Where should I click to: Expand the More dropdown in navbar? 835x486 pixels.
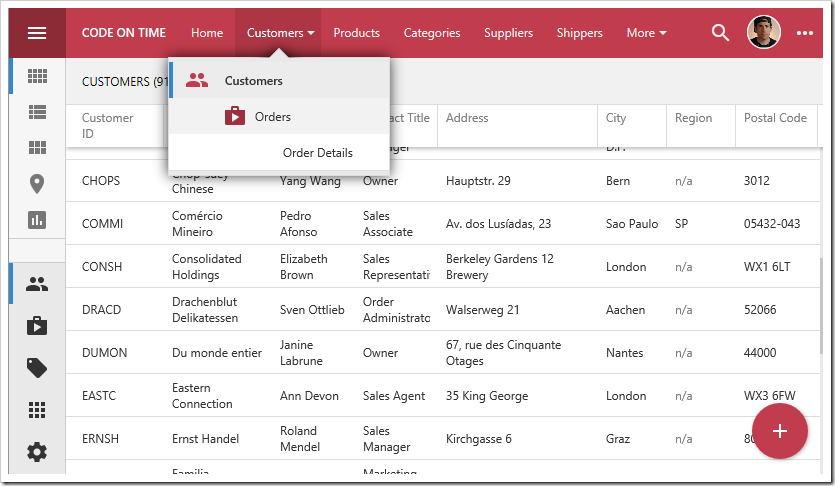click(x=646, y=33)
